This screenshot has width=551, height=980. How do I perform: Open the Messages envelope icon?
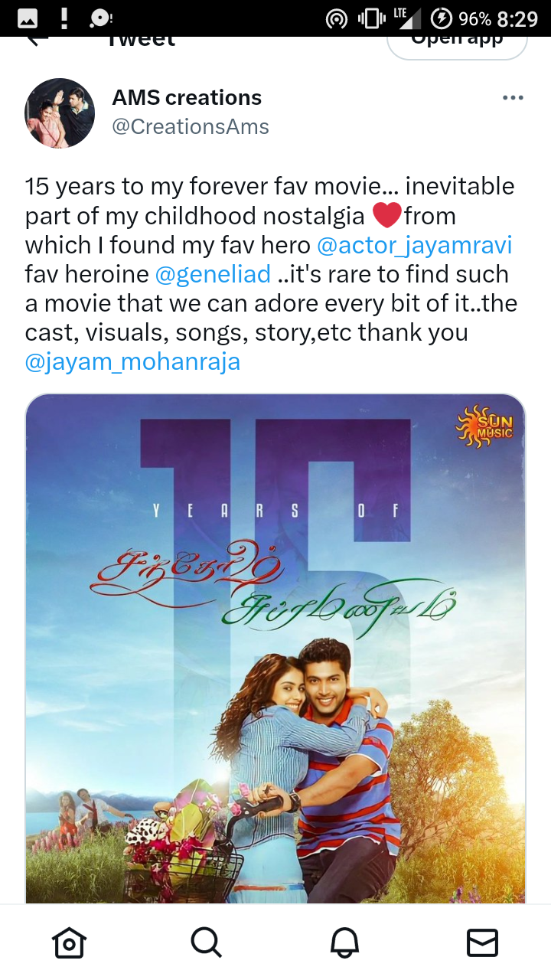(x=482, y=942)
